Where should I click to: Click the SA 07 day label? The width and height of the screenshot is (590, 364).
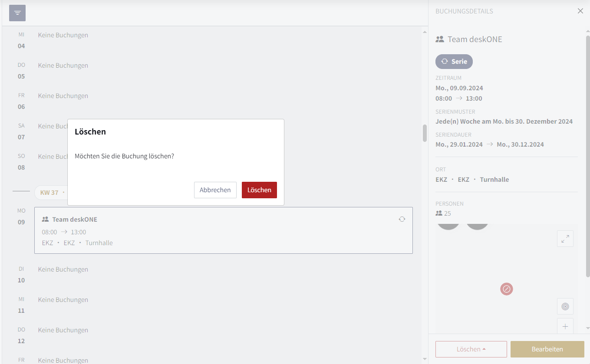[x=21, y=131]
